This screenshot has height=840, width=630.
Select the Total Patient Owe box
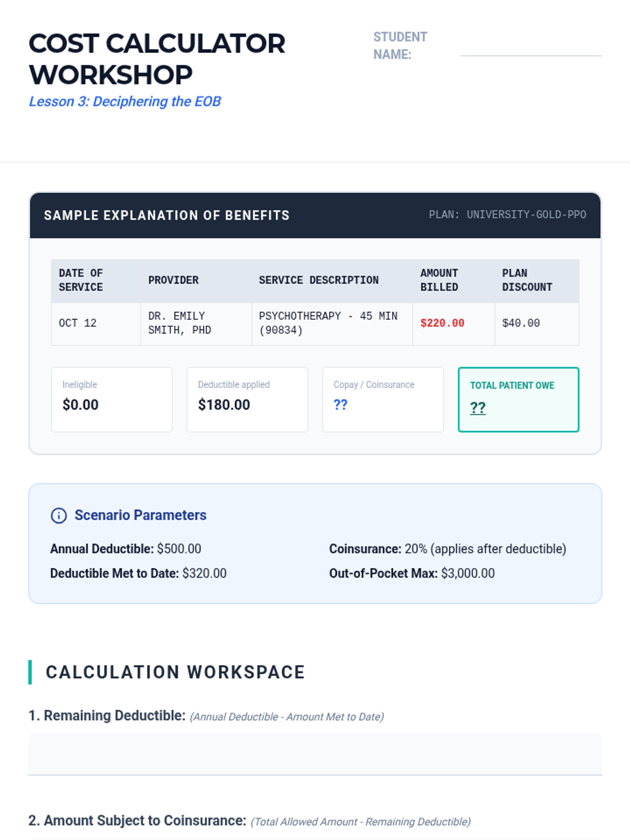pos(518,400)
